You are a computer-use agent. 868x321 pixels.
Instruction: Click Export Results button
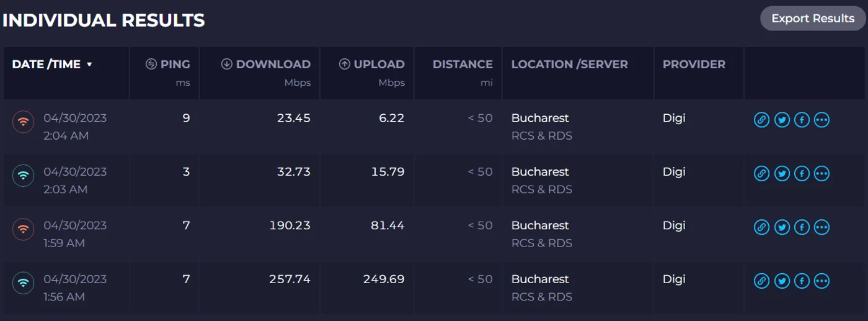(x=813, y=19)
